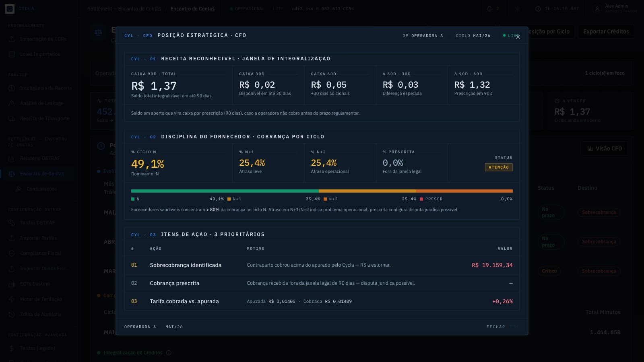Click Contestações gavel icon
Image resolution: width=644 pixels, height=362 pixels.
[19, 189]
